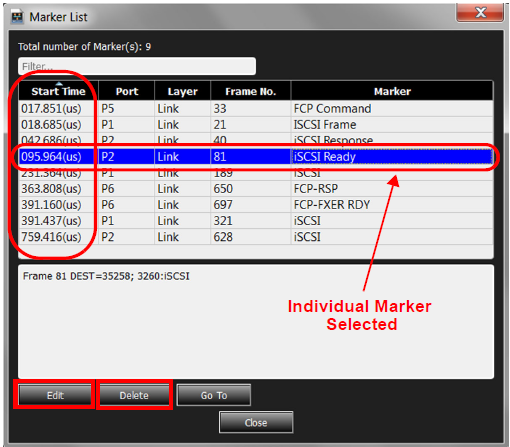Focus the Filter text field

click(x=137, y=66)
